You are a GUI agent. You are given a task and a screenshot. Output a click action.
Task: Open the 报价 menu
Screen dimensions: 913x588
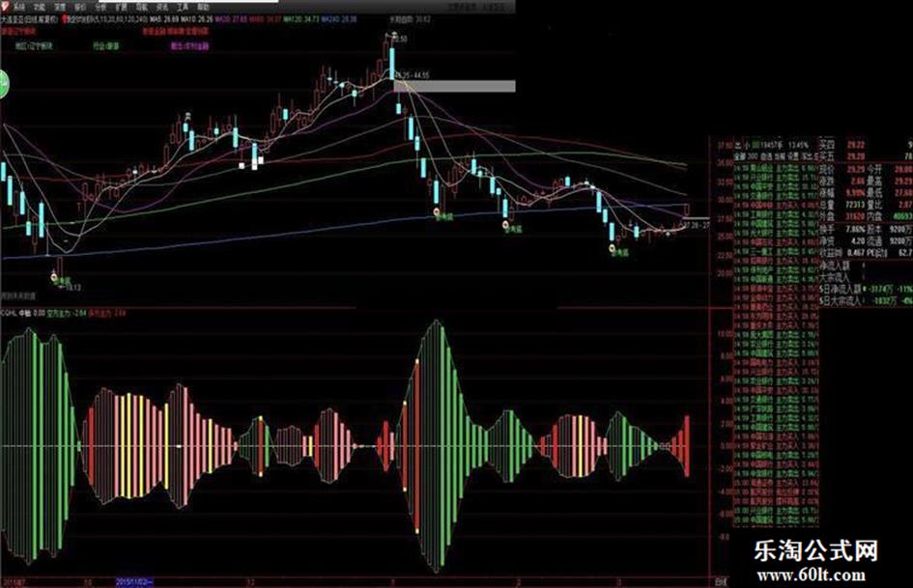[80, 7]
